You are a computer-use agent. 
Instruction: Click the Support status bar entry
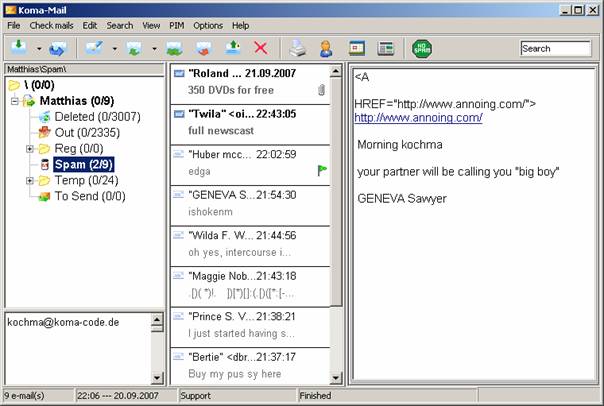(196, 396)
